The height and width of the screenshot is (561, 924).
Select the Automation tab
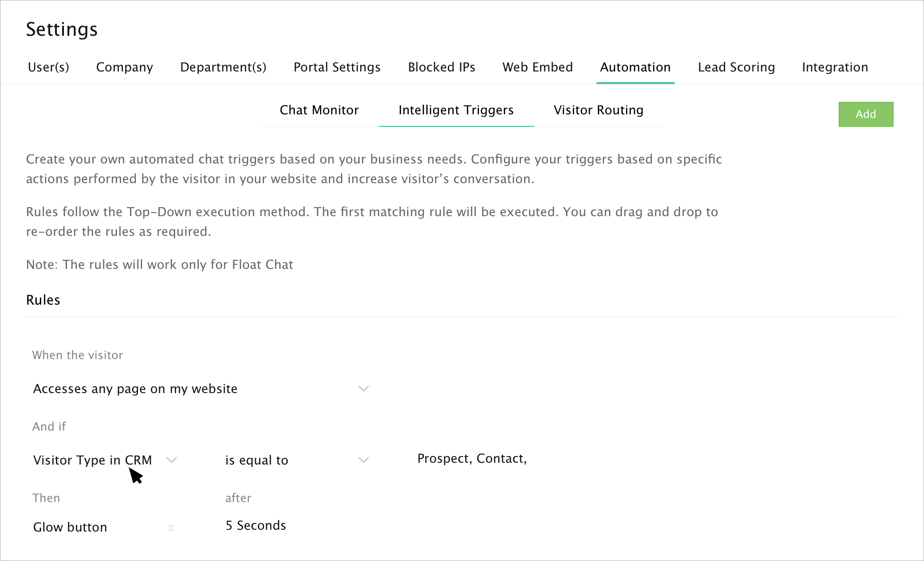[635, 67]
